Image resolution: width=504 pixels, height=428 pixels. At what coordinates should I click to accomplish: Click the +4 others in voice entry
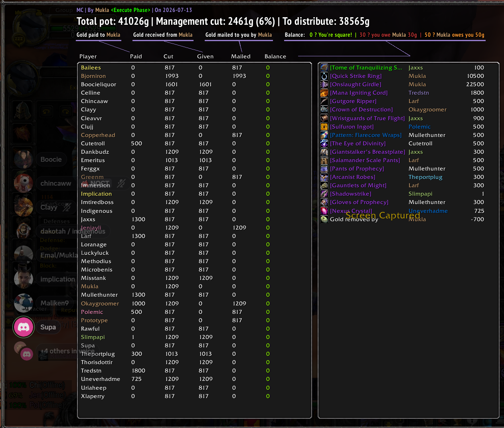pyautogui.click(x=67, y=351)
